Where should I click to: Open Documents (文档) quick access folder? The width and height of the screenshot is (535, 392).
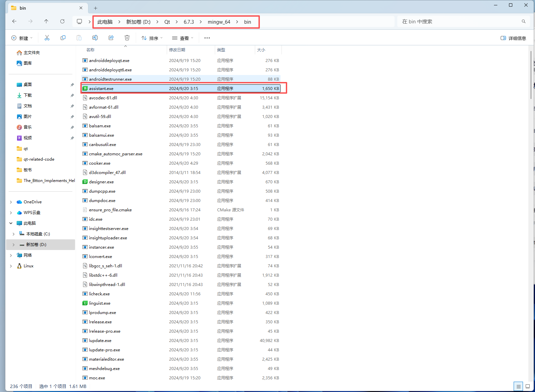(24, 106)
